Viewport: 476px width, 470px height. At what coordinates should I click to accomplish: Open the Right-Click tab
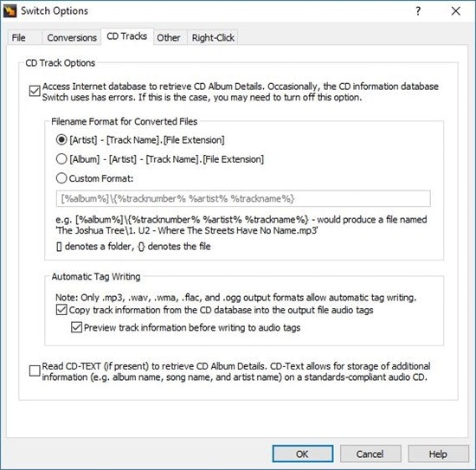point(213,37)
